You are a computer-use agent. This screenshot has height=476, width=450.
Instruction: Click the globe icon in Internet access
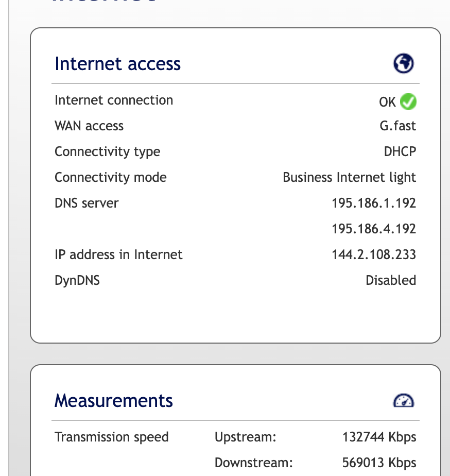(404, 64)
